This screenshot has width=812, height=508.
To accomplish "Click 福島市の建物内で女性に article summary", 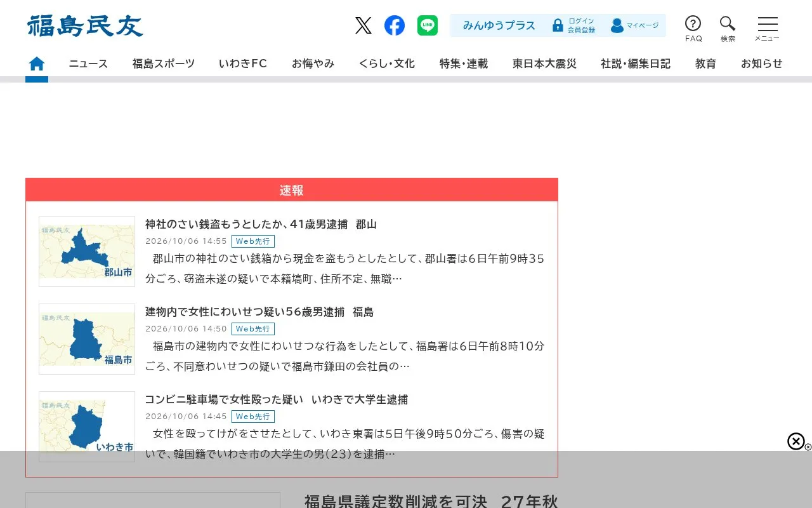I will [345, 356].
